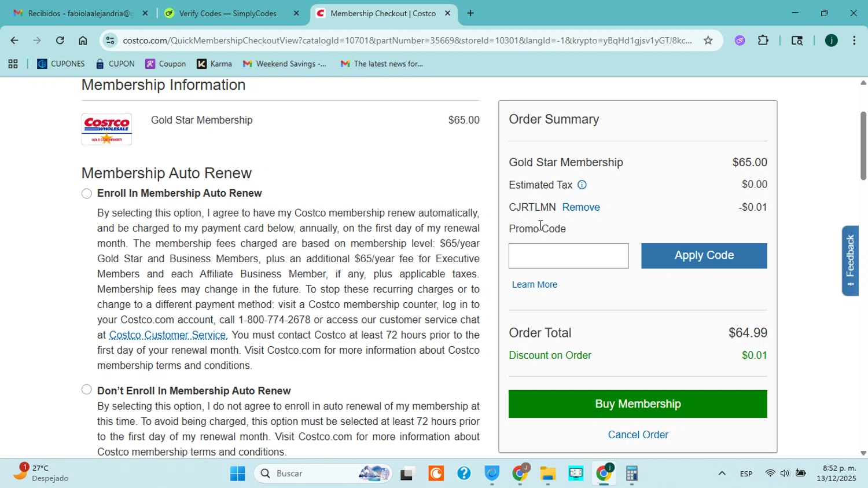The image size is (868, 488).
Task: Open the purple extension icon
Action: (740, 41)
